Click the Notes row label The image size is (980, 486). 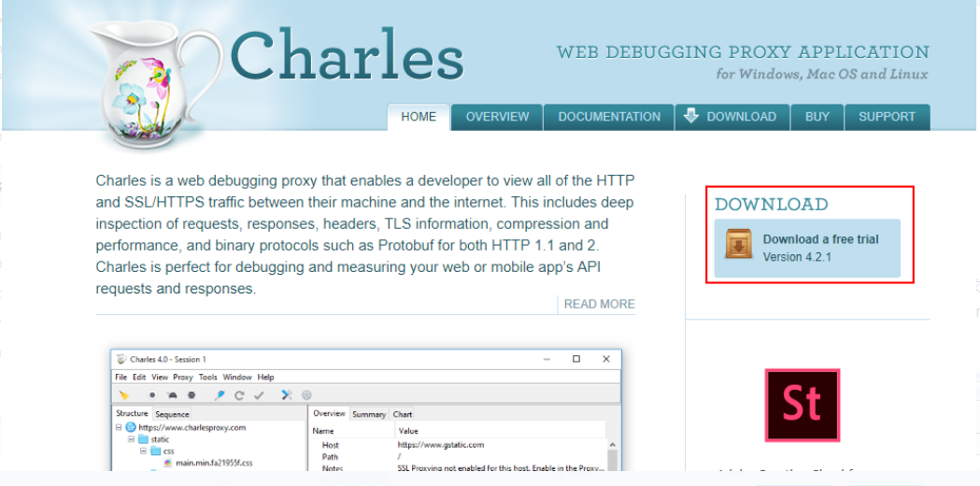pos(332,468)
